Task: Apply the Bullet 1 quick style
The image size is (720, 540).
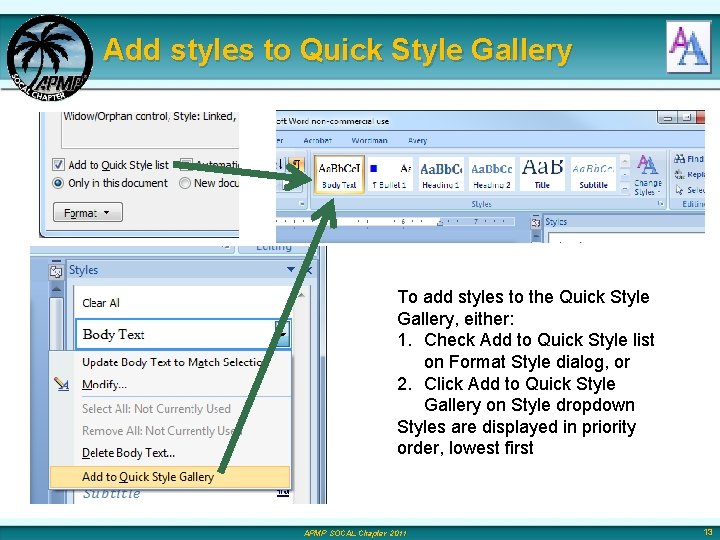Action: [389, 174]
